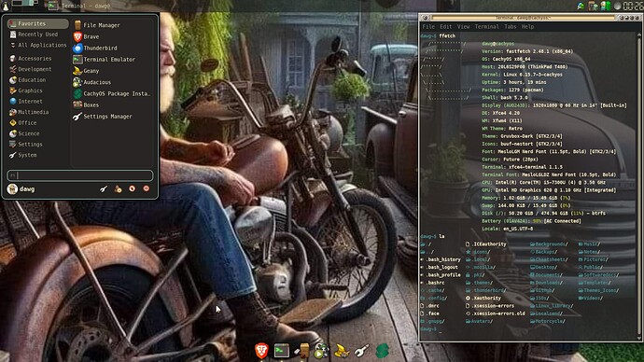Viewport: 644px width, 362px height.
Task: Click the lock screen icon in menu
Action: coord(118,188)
